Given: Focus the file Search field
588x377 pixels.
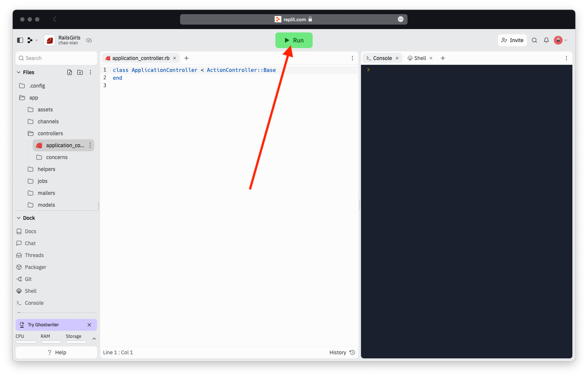Looking at the screenshot, I should (x=56, y=58).
